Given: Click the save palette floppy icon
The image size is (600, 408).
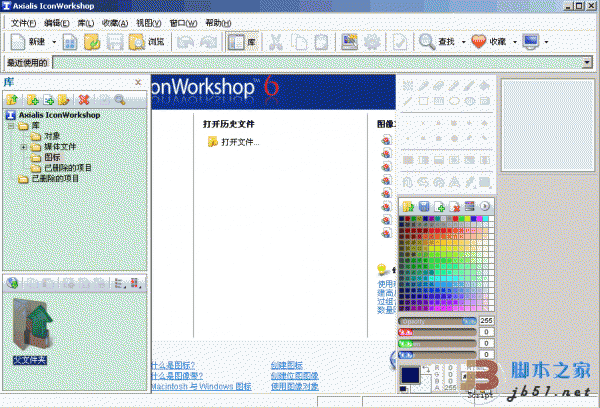Looking at the screenshot, I should click(x=424, y=207).
